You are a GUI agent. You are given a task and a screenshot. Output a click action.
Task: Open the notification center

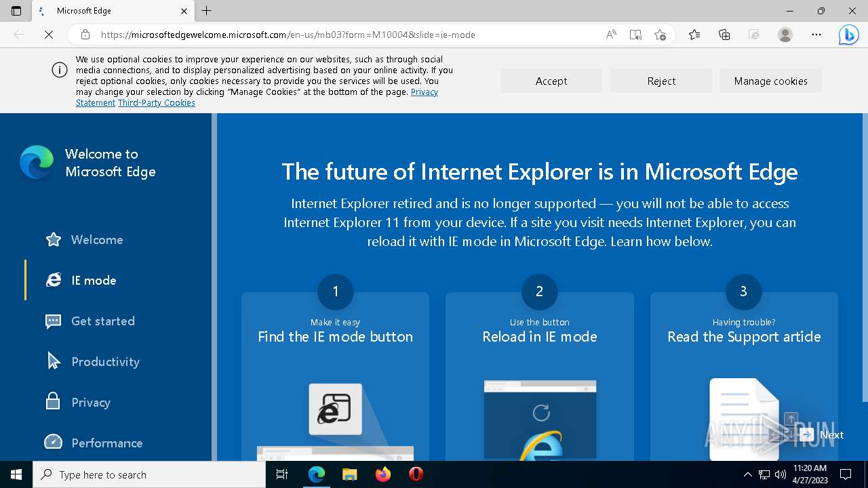click(846, 474)
